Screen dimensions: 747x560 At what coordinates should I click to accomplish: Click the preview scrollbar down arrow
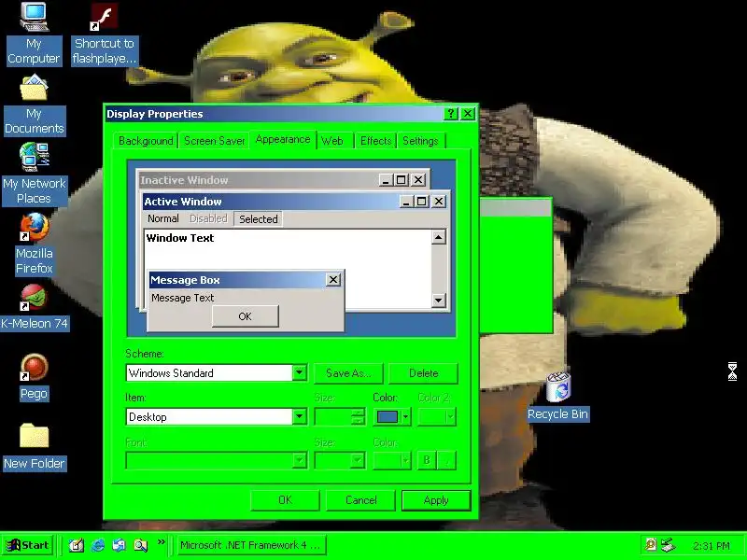click(x=438, y=300)
